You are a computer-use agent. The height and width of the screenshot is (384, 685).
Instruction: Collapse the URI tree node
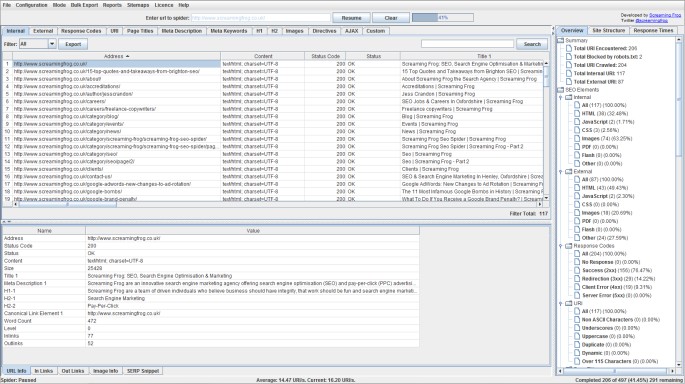(561, 303)
